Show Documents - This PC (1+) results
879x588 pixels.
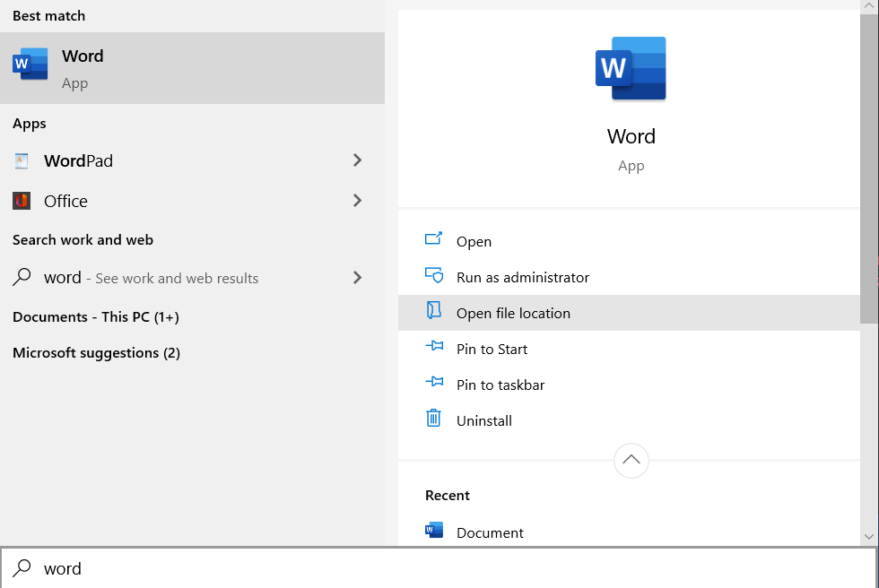click(96, 317)
